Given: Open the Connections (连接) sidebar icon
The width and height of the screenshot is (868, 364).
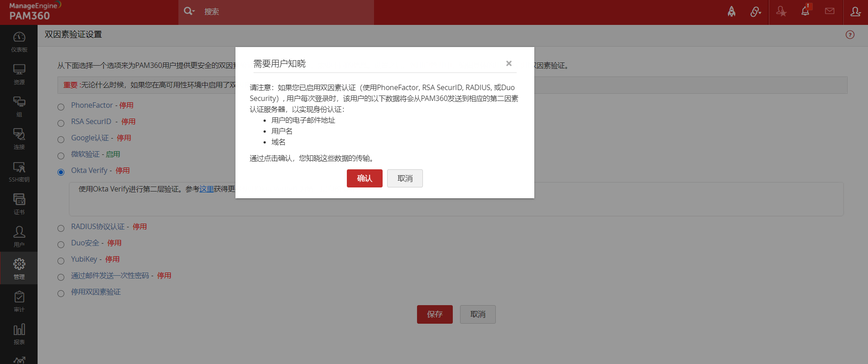Looking at the screenshot, I should pos(19,139).
